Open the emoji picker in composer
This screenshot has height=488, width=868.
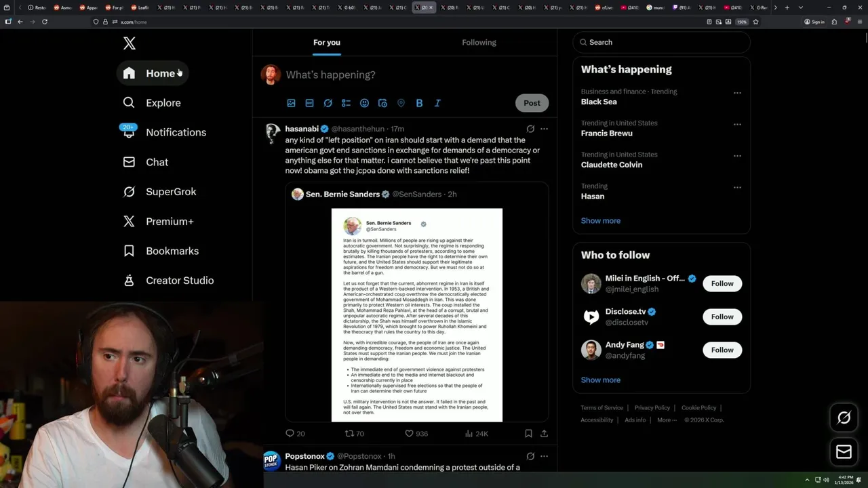(x=364, y=103)
